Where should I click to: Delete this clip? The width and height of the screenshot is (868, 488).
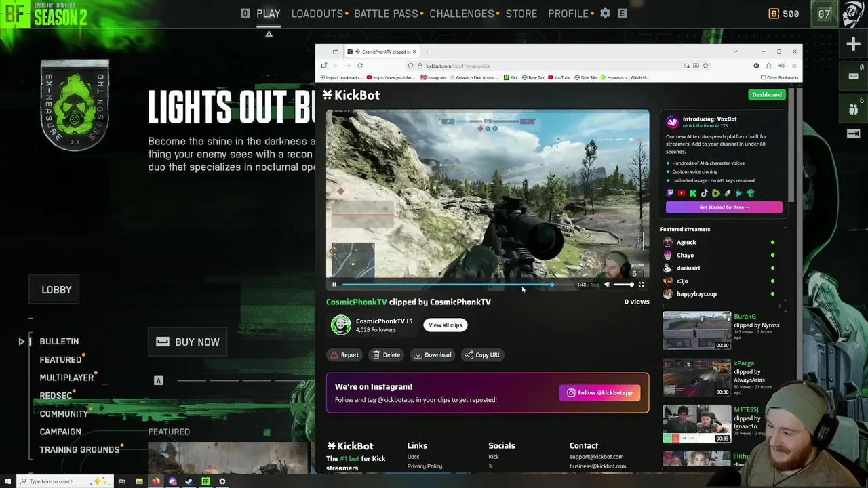pyautogui.click(x=387, y=354)
